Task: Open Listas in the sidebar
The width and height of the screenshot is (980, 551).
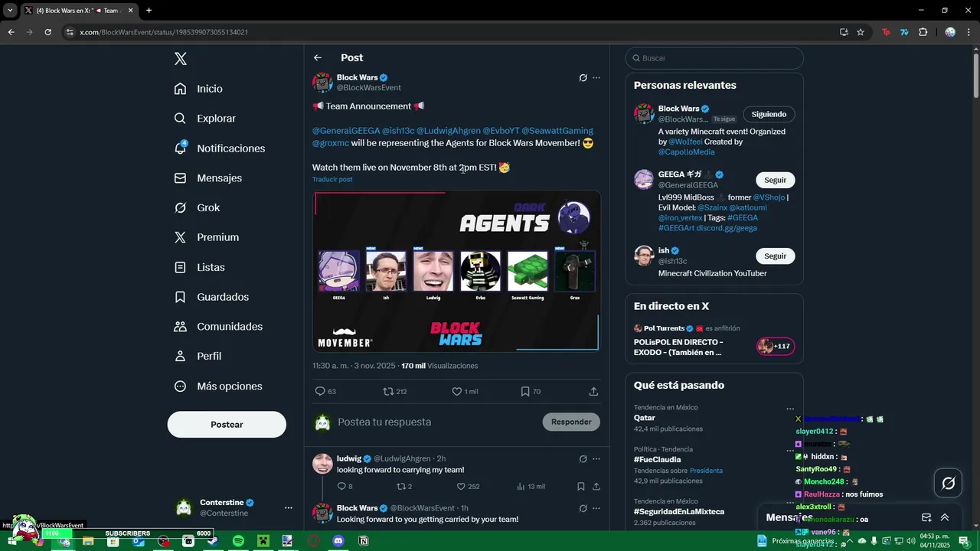Action: [199, 267]
